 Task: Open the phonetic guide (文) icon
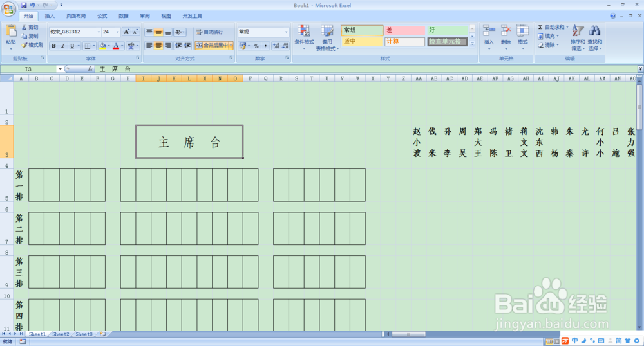(131, 46)
